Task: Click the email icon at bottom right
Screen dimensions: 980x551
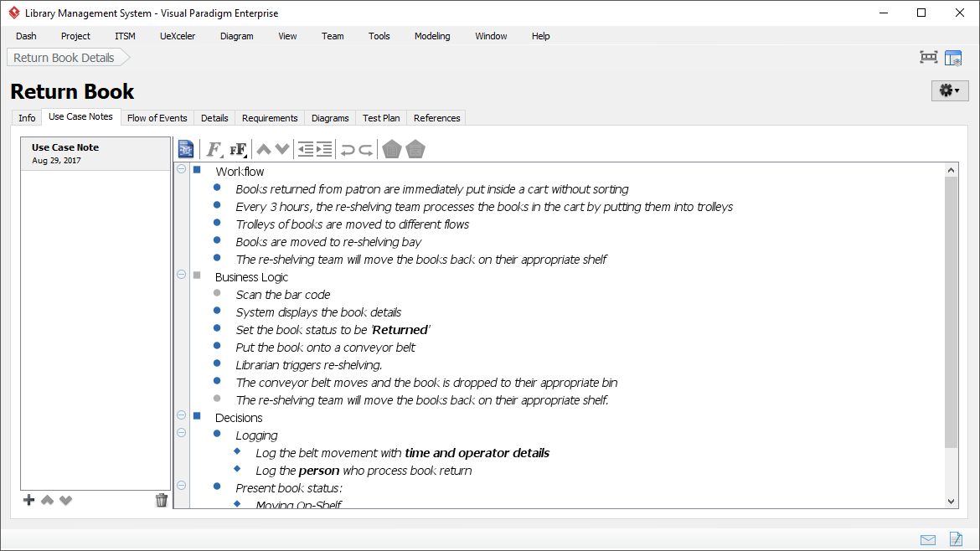Action: pos(927,540)
